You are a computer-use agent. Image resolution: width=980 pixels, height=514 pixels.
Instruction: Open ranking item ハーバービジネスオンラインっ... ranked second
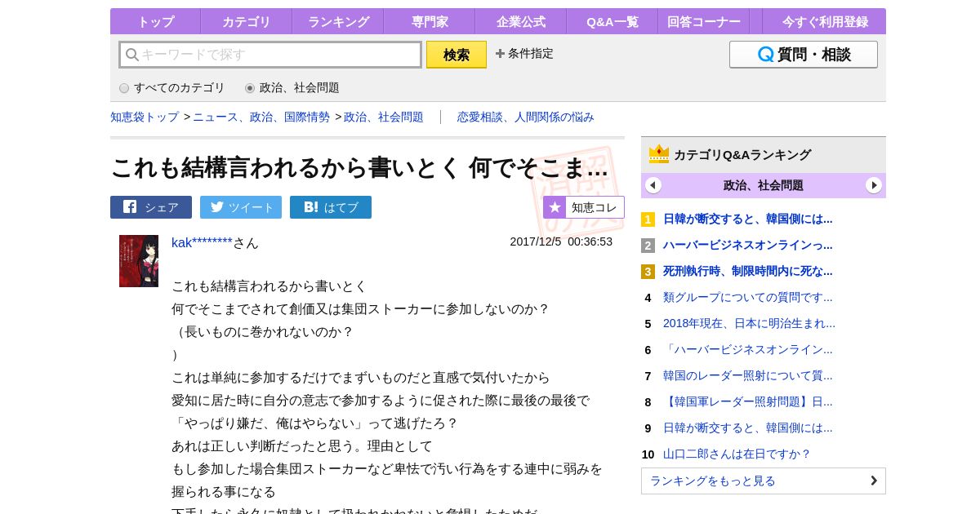pos(748,245)
